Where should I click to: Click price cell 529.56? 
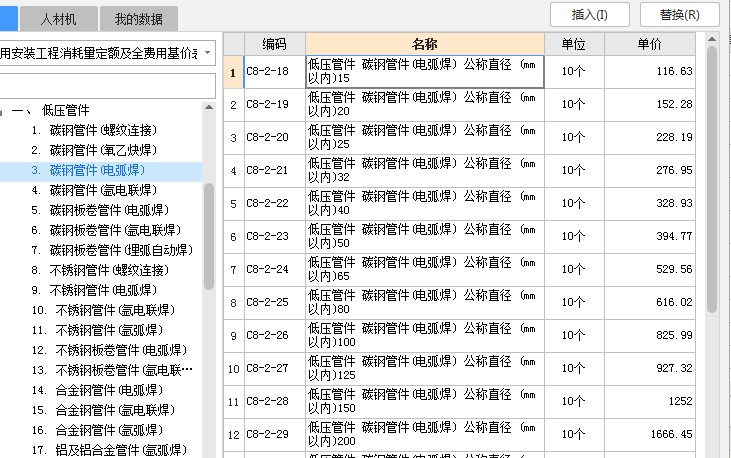coord(650,270)
